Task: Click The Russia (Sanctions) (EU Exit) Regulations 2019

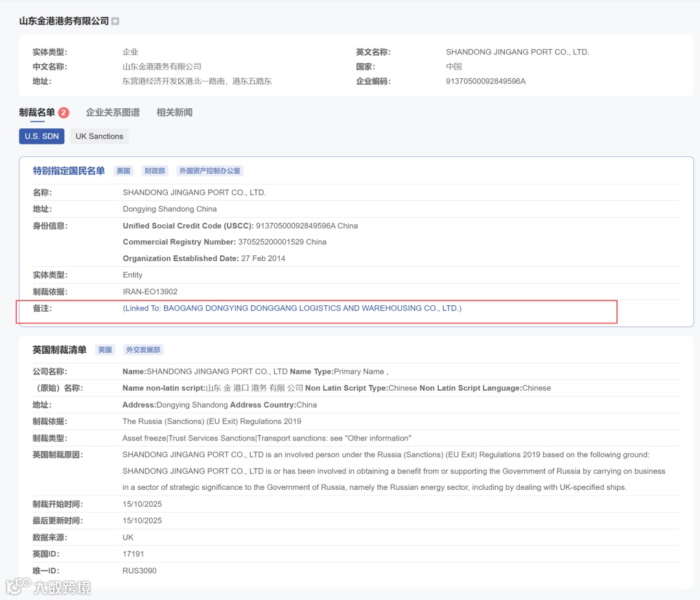Action: pos(211,421)
